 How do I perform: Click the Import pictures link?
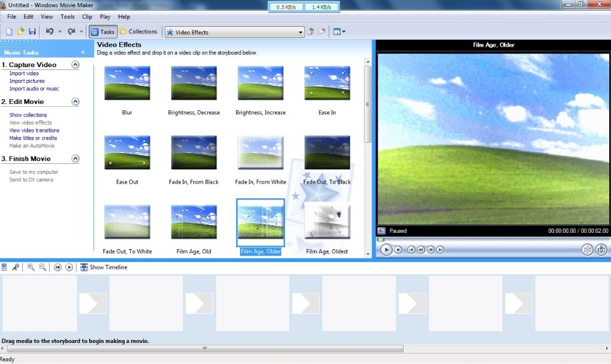click(27, 81)
